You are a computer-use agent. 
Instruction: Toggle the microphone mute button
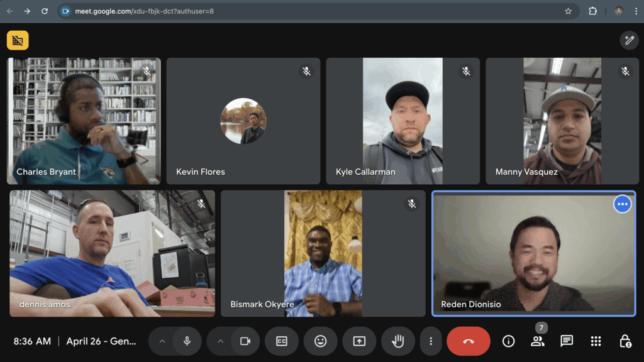click(187, 341)
